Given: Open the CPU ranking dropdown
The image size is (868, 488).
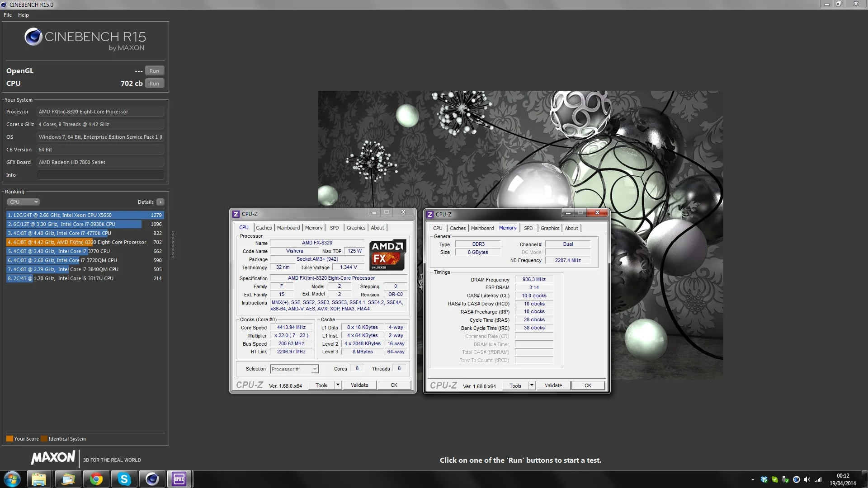Looking at the screenshot, I should [24, 202].
